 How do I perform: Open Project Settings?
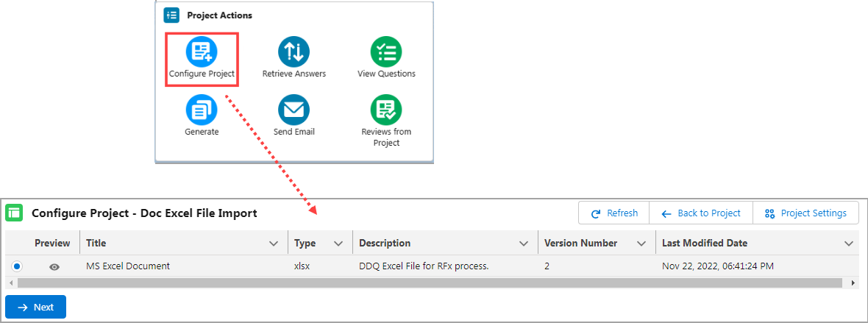pos(805,213)
